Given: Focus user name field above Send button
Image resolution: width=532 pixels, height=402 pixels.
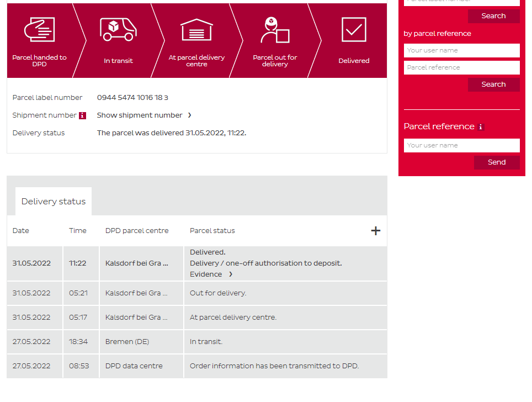Looking at the screenshot, I should (461, 145).
